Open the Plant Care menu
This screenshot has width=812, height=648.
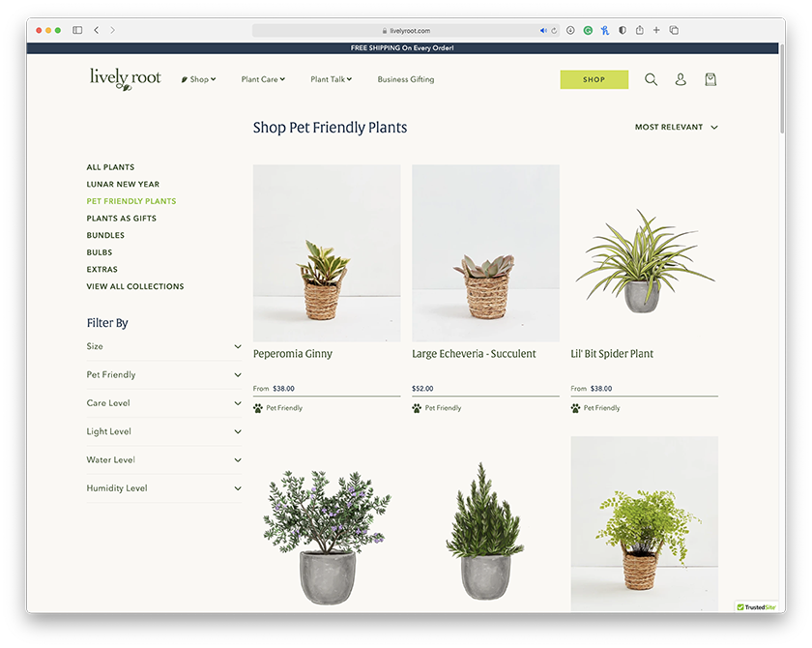tap(262, 79)
